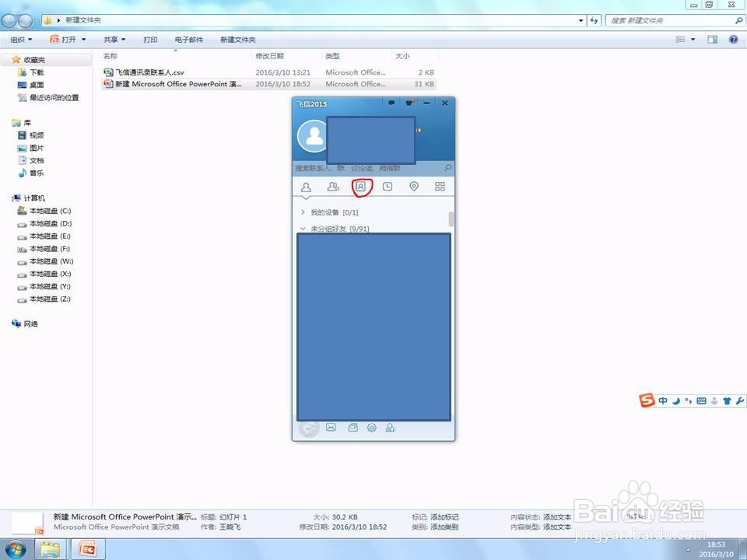Click the 电子邮件 toolbar button
Viewport: 747px width, 560px height.
pos(188,40)
